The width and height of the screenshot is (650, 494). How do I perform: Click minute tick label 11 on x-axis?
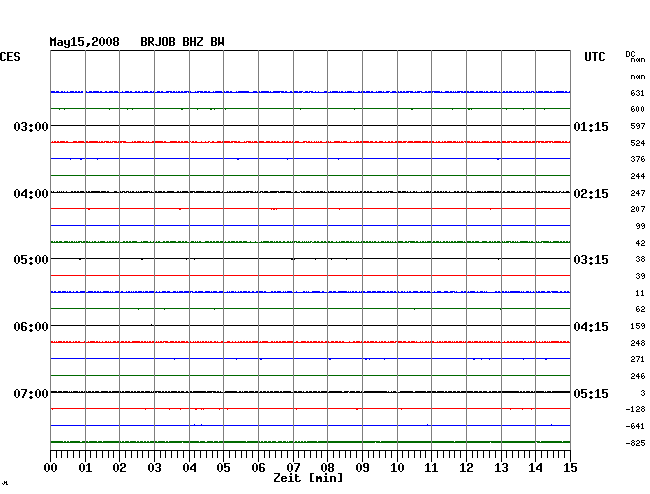pos(431,468)
